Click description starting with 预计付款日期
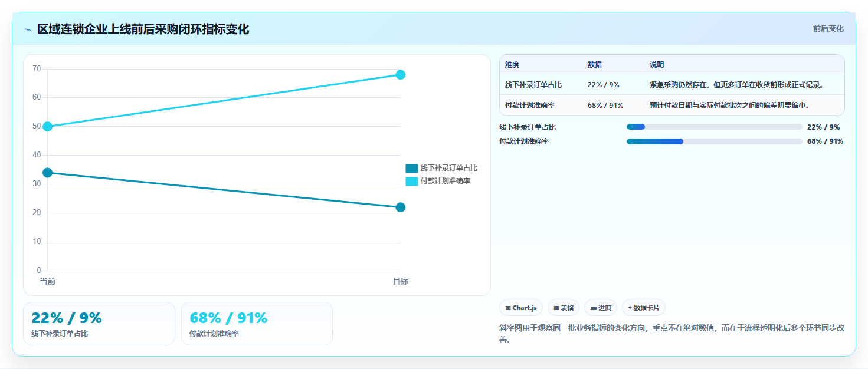 [729, 106]
